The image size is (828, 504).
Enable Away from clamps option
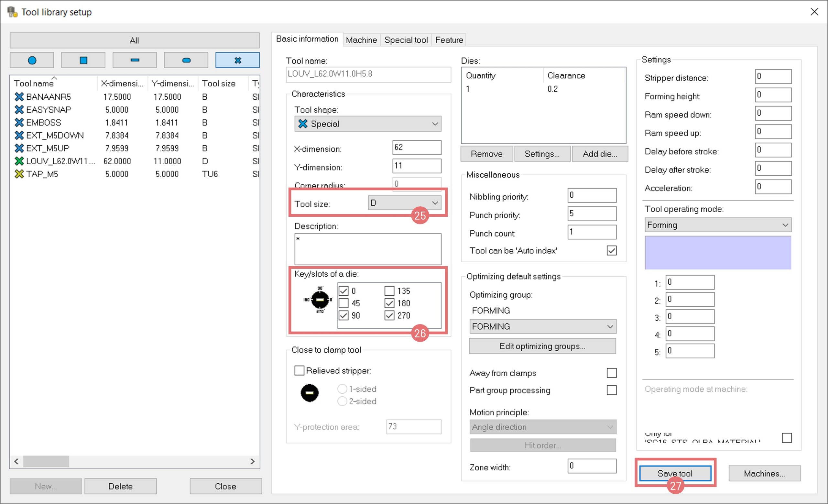click(611, 373)
